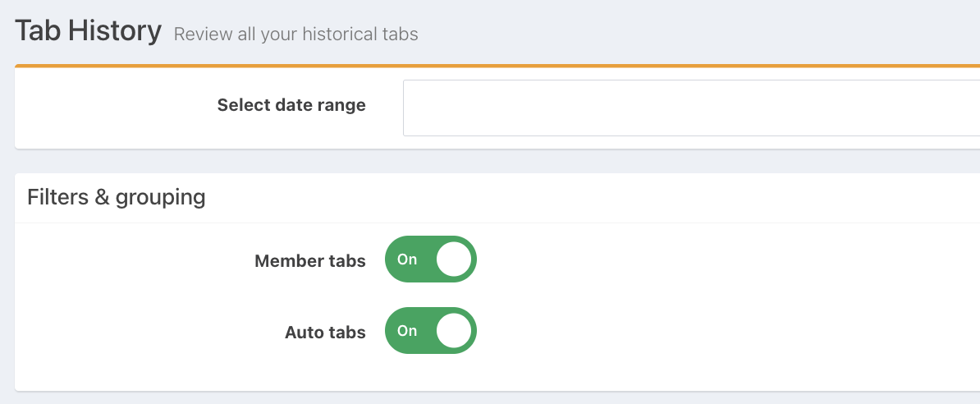The height and width of the screenshot is (404, 980).
Task: Click blank area left of Select date range label
Action: pyautogui.click(x=107, y=107)
